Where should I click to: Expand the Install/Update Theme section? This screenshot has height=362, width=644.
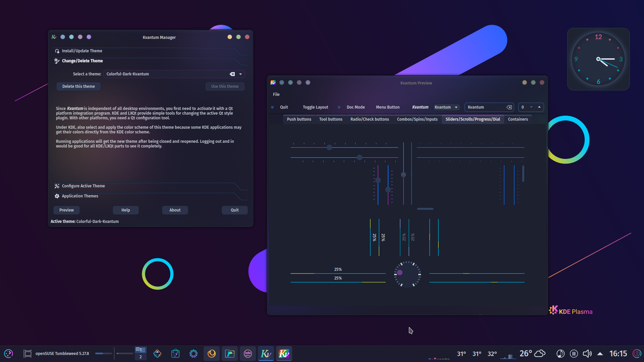click(150, 51)
